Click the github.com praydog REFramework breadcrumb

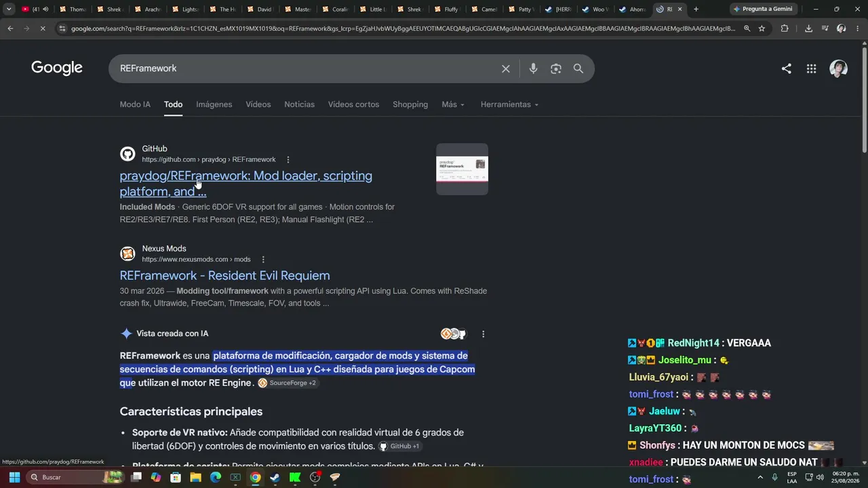[x=209, y=160]
